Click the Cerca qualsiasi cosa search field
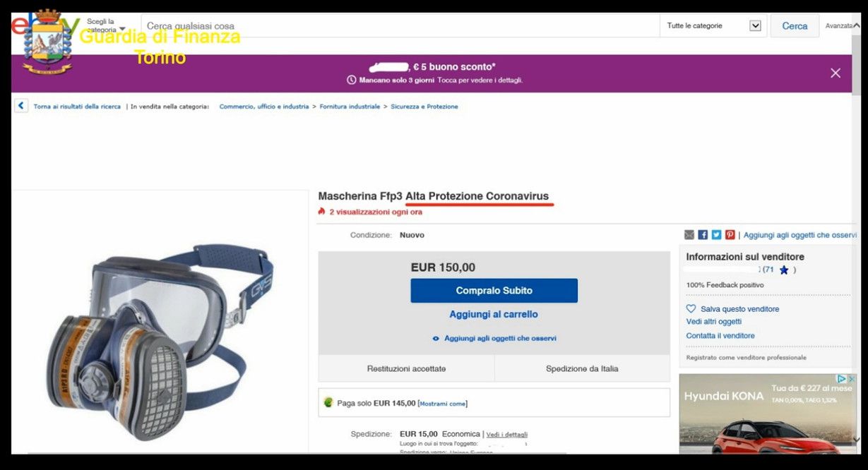Screen dimensions: 868x470 click(400, 26)
